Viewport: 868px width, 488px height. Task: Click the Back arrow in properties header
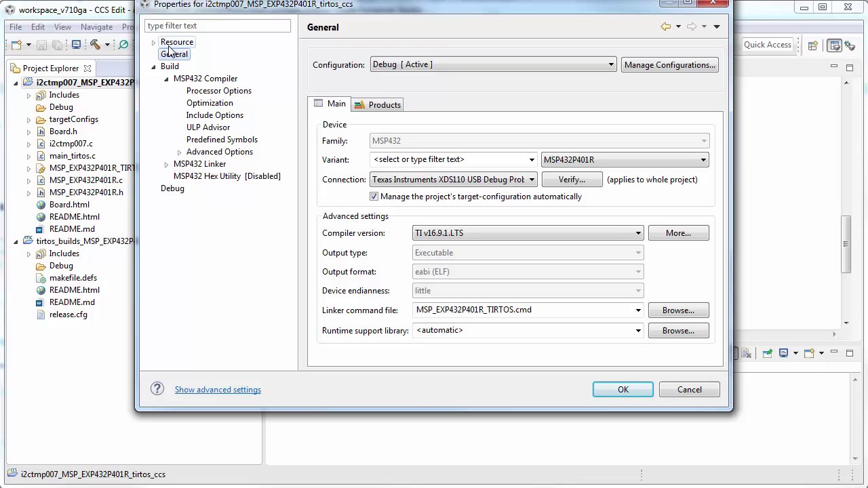(666, 26)
